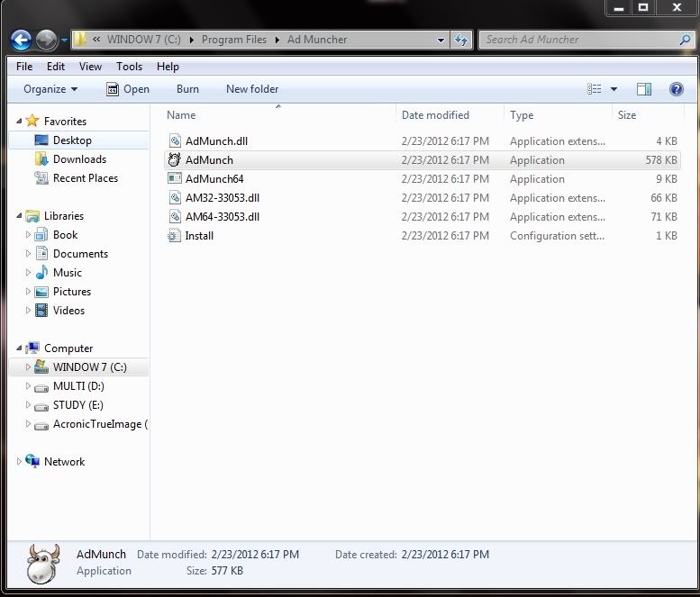Click the Music note icon
Screen dimensions: 700x597
coord(41,272)
